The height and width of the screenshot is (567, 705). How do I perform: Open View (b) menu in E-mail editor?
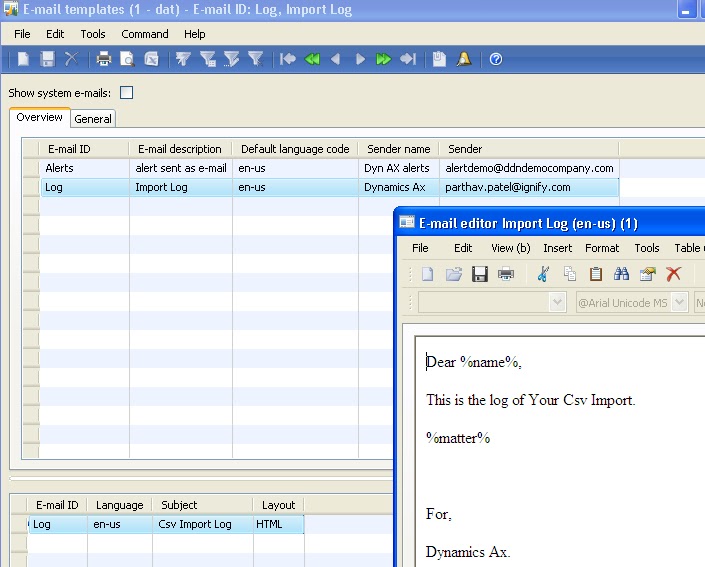coord(511,248)
